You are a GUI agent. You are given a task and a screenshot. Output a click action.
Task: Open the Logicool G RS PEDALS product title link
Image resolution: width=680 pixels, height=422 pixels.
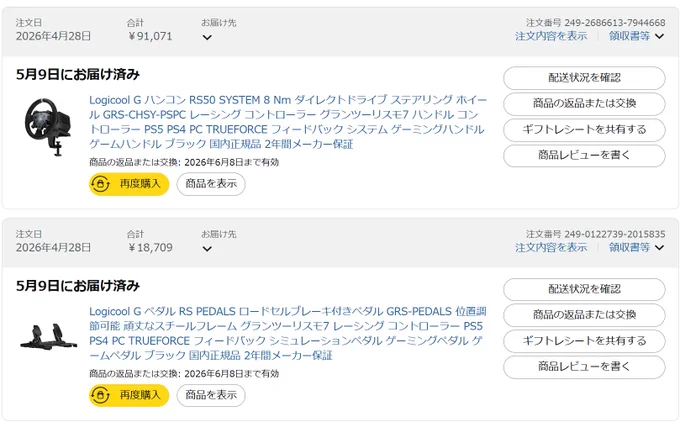pyautogui.click(x=288, y=333)
